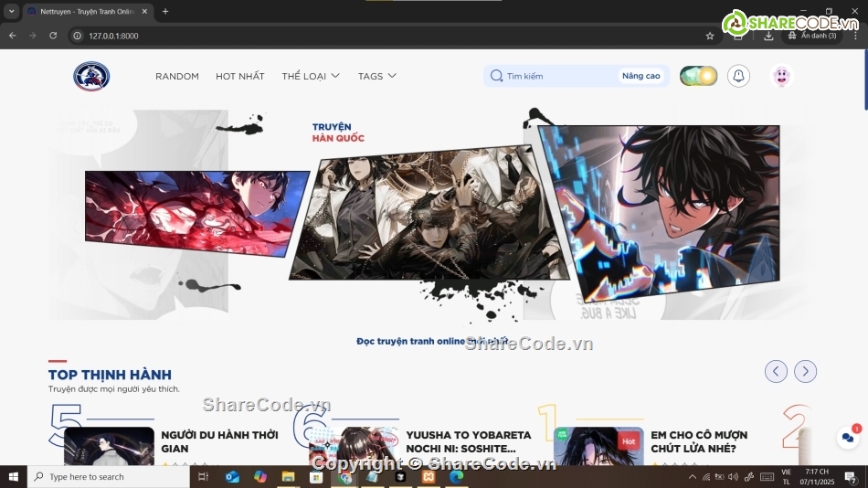Open the Người Du Hành Thời Gian title

pos(219,441)
